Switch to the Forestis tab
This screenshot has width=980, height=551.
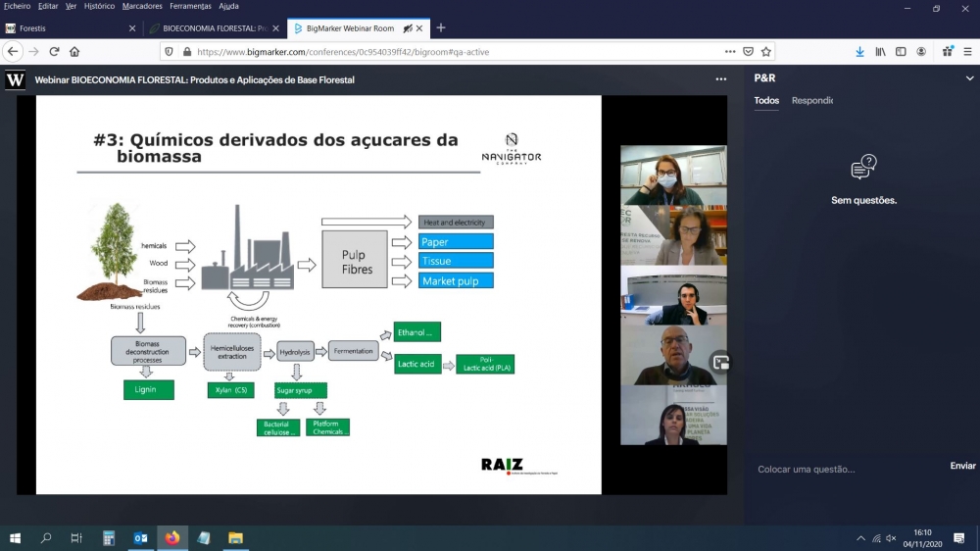click(x=70, y=28)
